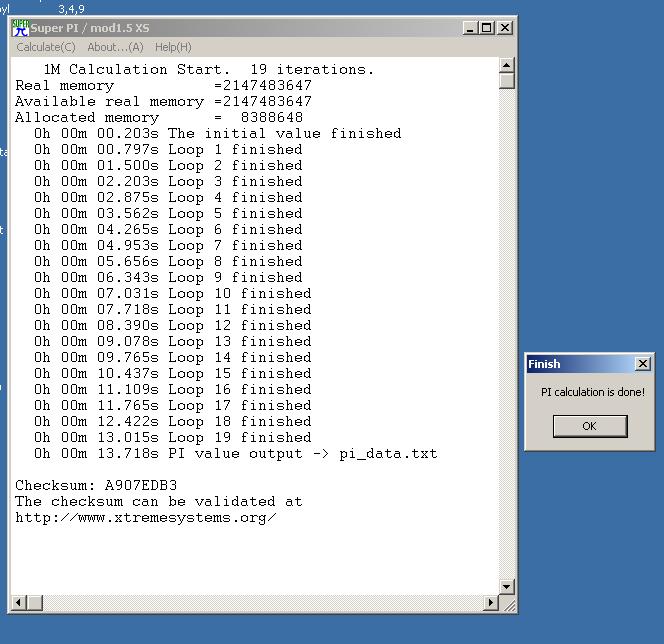Click the 'Loop 11 finished' line

coord(173,310)
